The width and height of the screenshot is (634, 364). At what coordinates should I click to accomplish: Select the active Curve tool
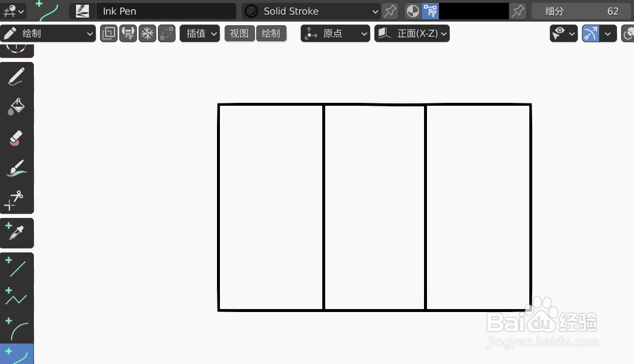(16, 354)
